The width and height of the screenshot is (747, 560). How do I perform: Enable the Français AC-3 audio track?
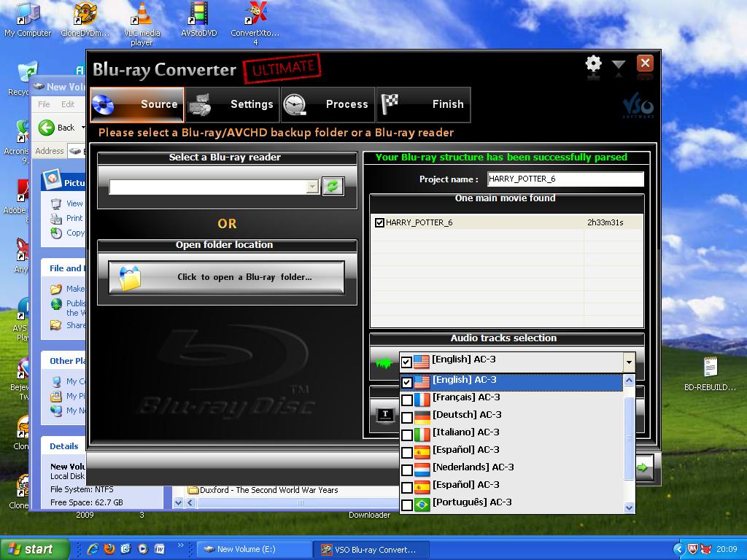coord(407,400)
